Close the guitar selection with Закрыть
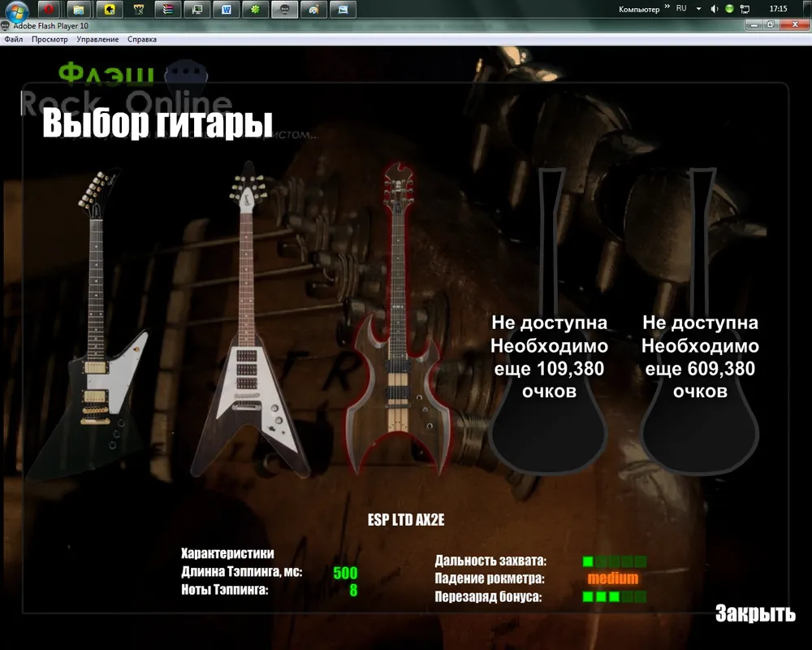 (755, 613)
